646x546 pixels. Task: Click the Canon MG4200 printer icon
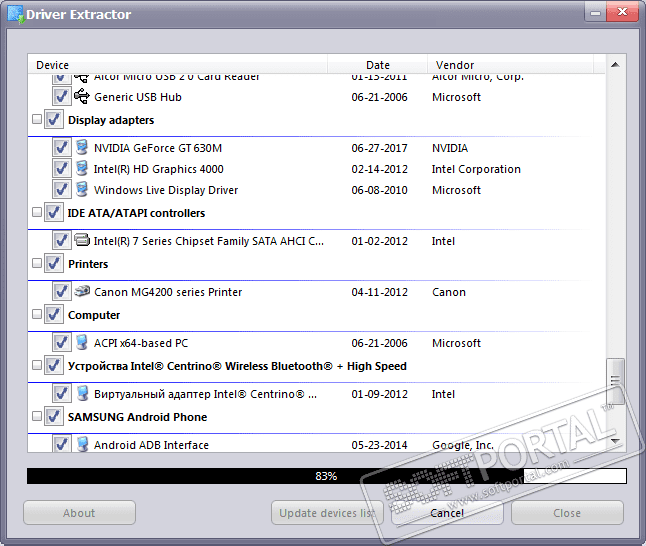click(82, 291)
